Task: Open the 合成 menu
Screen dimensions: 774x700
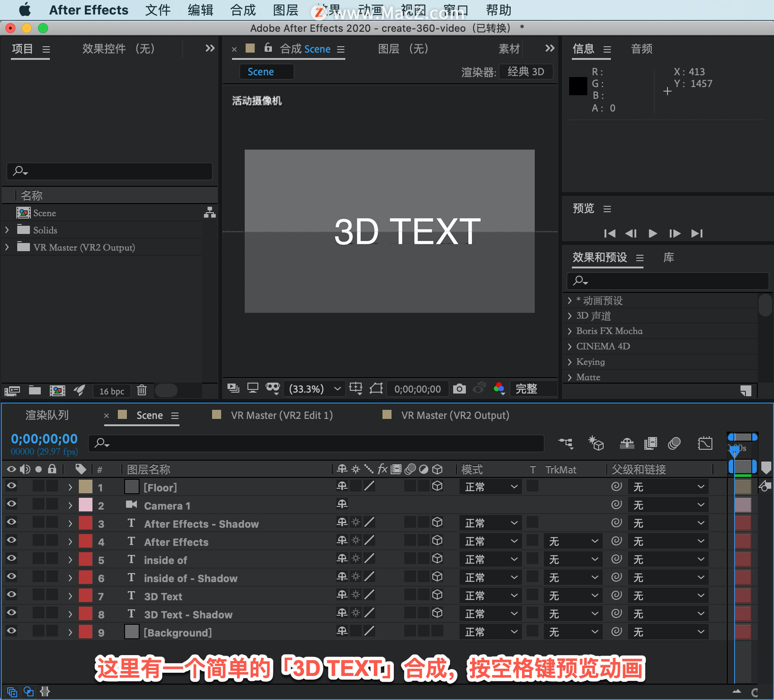Action: (x=243, y=10)
